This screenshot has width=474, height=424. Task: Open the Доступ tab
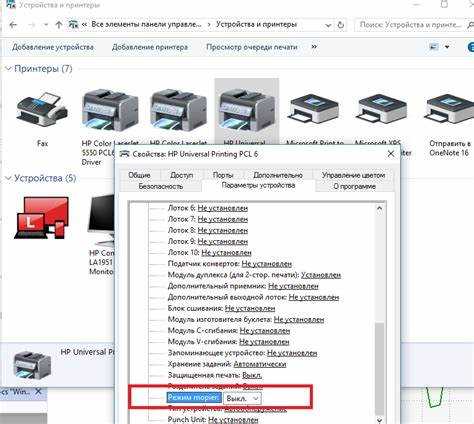click(181, 175)
